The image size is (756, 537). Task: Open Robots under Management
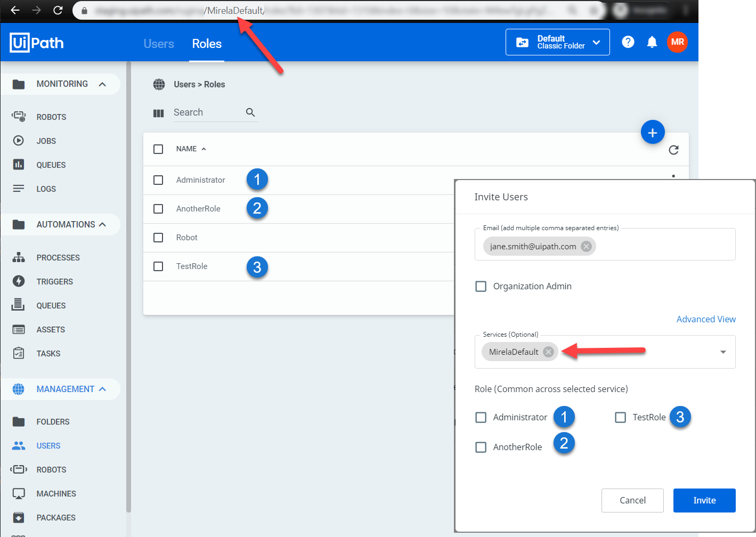point(51,469)
